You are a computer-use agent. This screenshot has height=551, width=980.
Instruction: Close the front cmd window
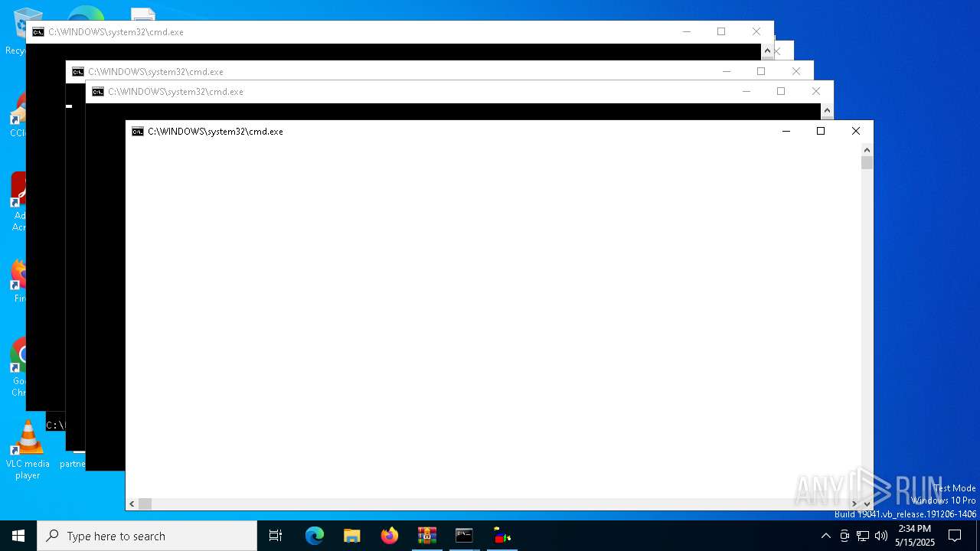click(856, 132)
